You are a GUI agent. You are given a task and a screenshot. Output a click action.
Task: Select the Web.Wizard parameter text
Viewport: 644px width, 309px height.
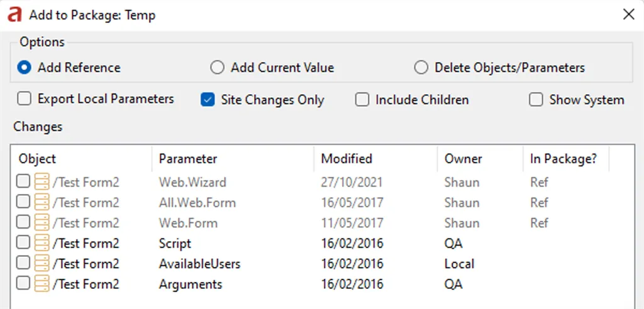[x=192, y=182]
